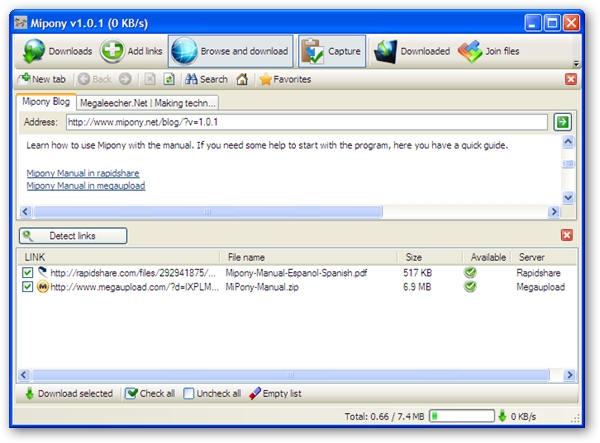600x443 pixels.
Task: Open the Downloaded files list
Action: coord(412,51)
